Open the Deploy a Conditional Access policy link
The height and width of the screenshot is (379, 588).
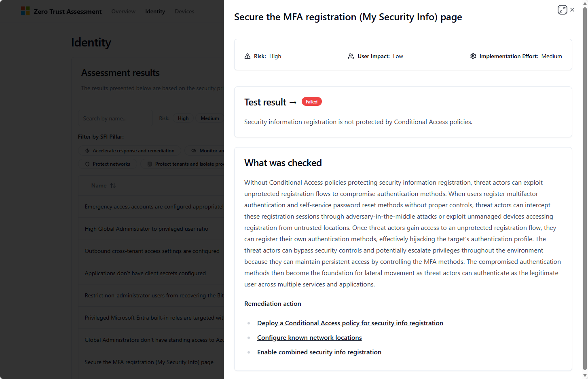click(x=350, y=323)
